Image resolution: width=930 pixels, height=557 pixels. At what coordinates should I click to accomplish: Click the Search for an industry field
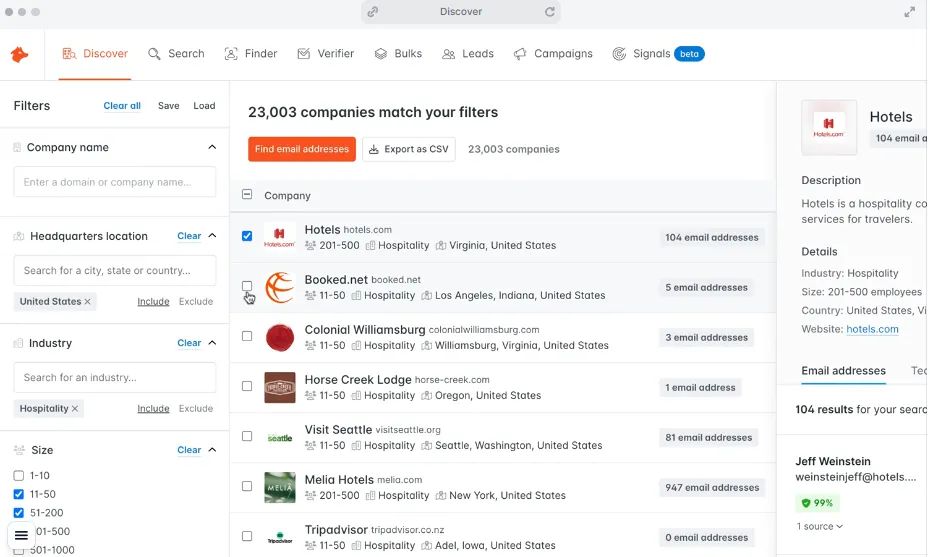pyautogui.click(x=115, y=377)
